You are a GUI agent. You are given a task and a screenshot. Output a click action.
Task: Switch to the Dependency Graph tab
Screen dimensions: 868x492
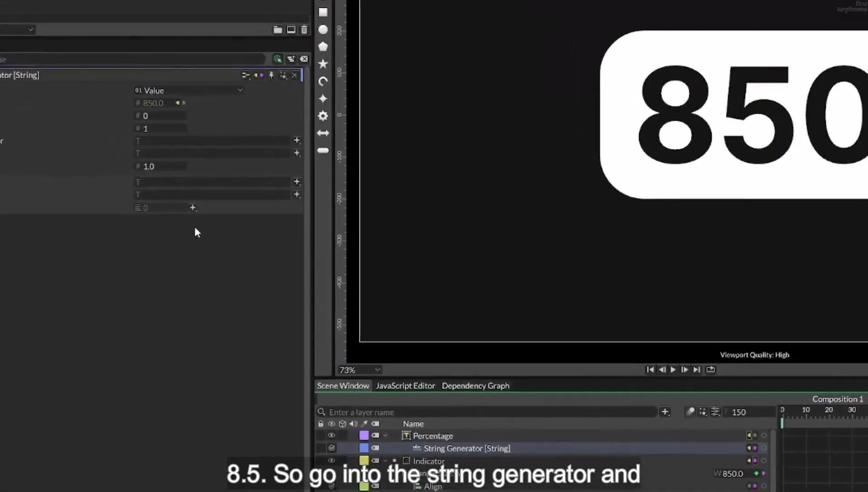[x=476, y=386]
